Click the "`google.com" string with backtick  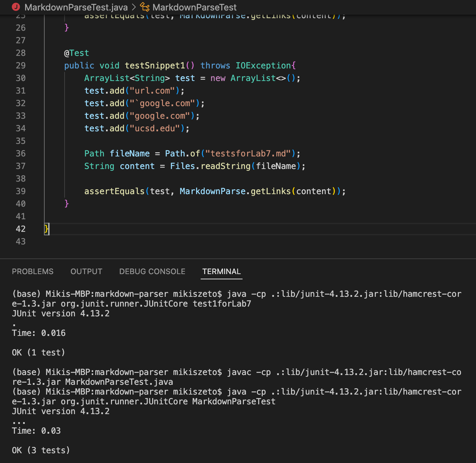(x=162, y=103)
